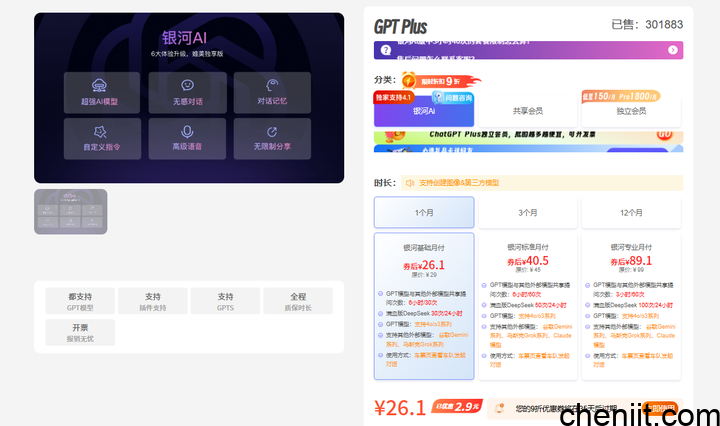The height and width of the screenshot is (426, 720).
Task: Select the 银河基础月付 plan card
Action: pos(424,306)
